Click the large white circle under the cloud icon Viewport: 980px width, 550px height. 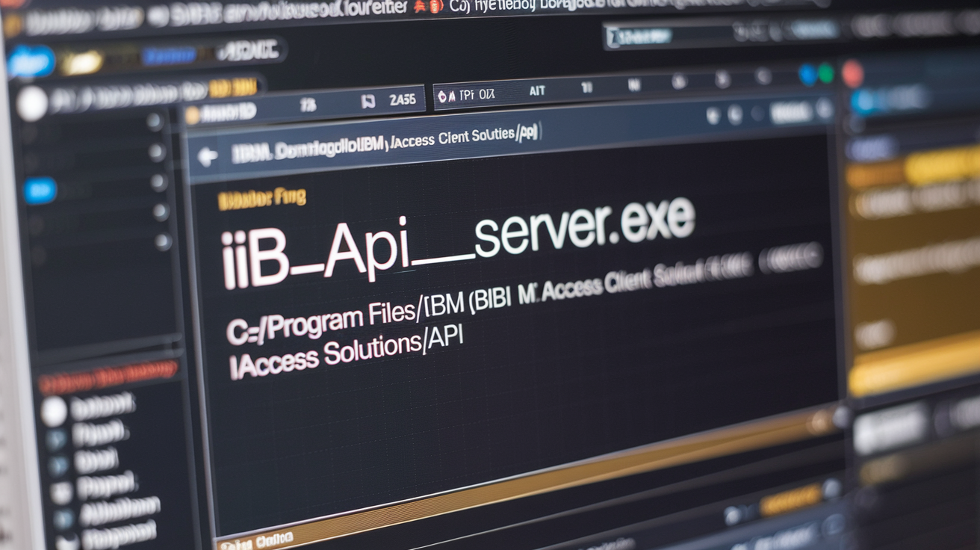(x=31, y=104)
